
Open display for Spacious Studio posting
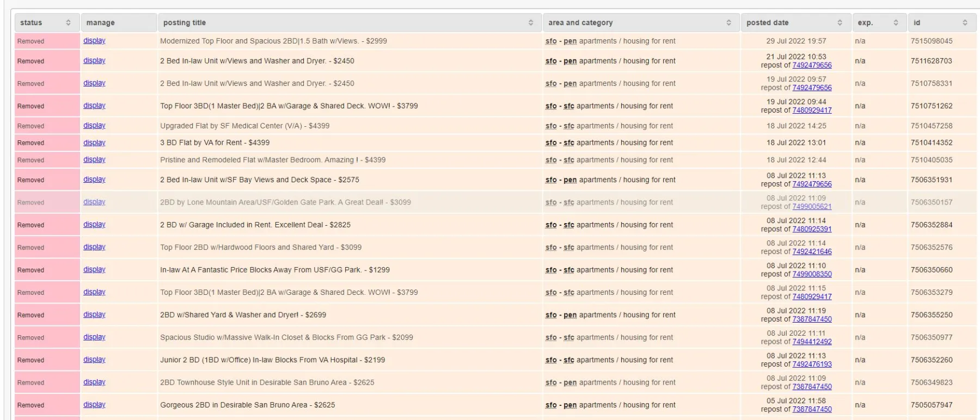94,337
